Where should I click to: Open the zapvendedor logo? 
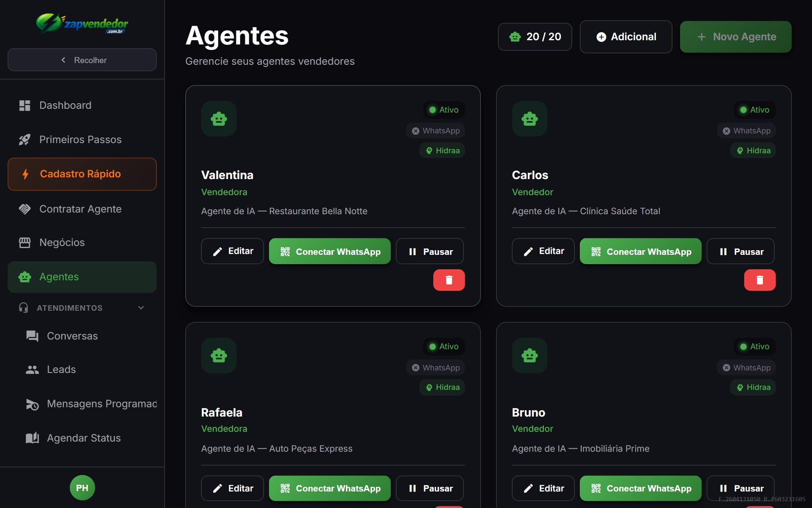(x=82, y=24)
